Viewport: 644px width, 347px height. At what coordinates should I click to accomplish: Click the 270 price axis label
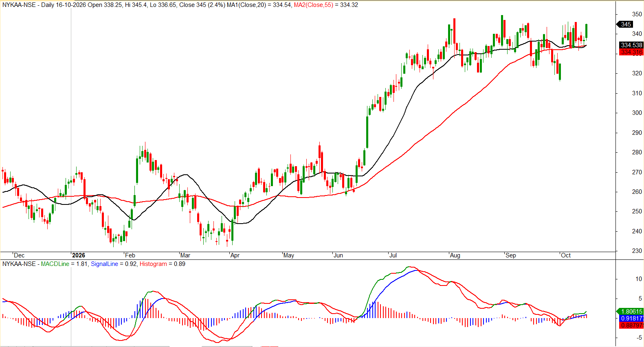(637, 172)
